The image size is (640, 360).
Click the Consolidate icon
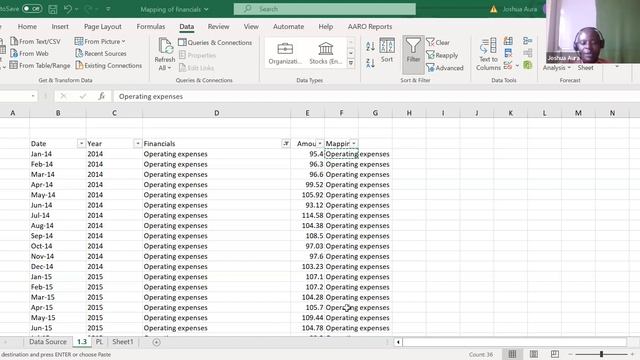(x=528, y=41)
